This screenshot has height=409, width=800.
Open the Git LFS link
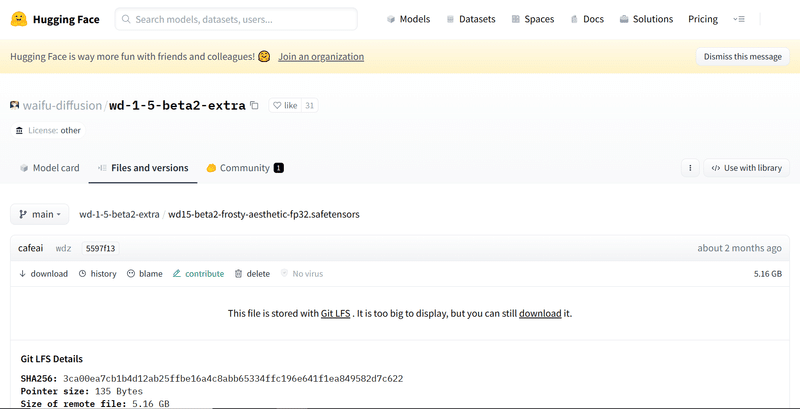coord(335,314)
